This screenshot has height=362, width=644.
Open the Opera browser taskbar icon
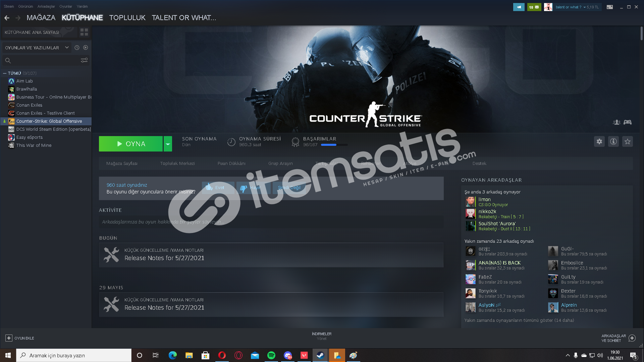[222, 355]
